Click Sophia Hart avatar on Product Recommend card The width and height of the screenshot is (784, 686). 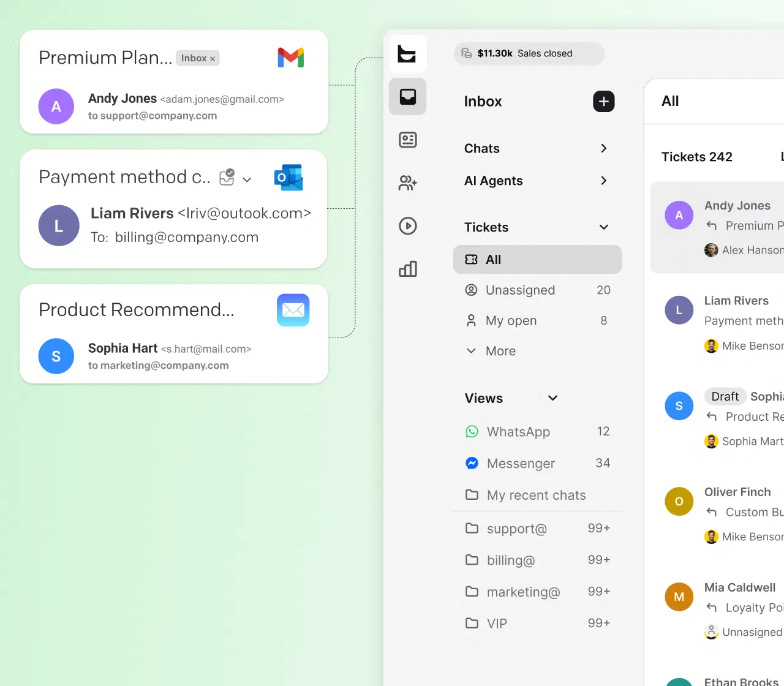(56, 356)
